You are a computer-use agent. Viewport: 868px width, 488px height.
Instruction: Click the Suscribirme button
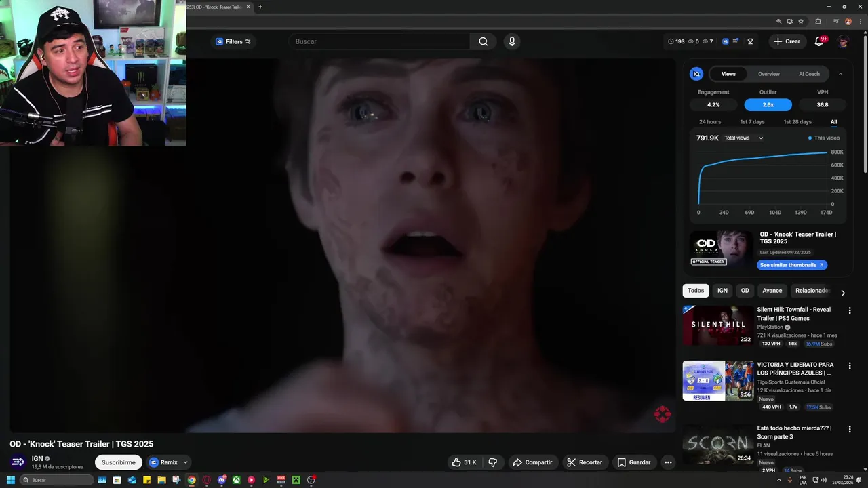[119, 462]
